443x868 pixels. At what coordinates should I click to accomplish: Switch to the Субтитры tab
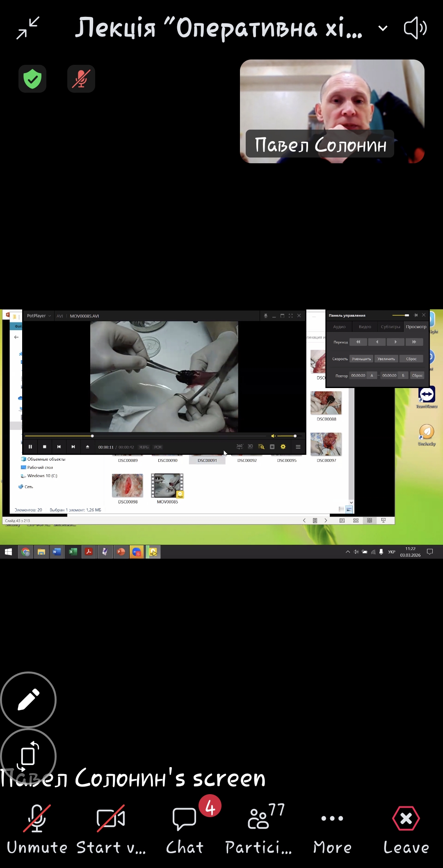[x=390, y=327]
